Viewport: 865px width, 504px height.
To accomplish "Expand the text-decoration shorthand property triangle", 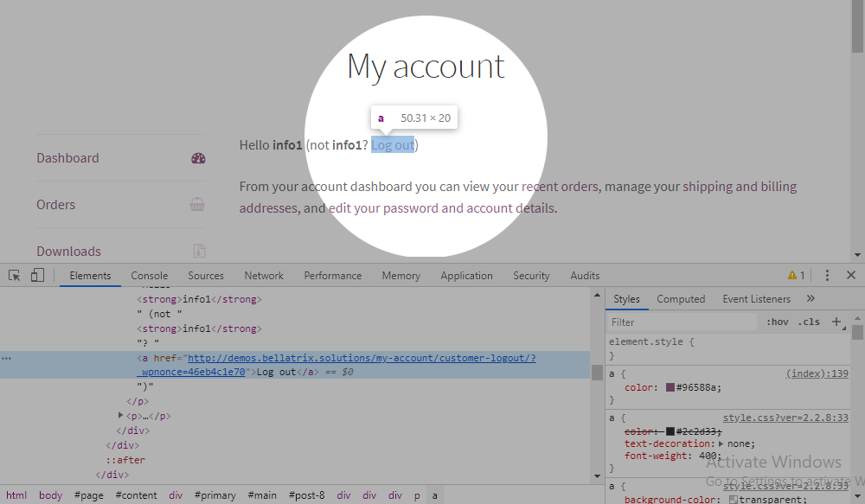I will 721,443.
